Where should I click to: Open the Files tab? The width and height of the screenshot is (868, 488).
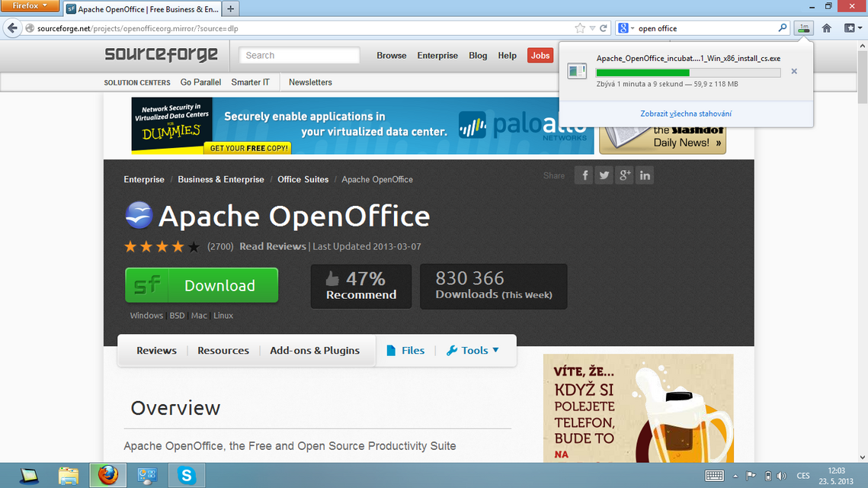[405, 351]
